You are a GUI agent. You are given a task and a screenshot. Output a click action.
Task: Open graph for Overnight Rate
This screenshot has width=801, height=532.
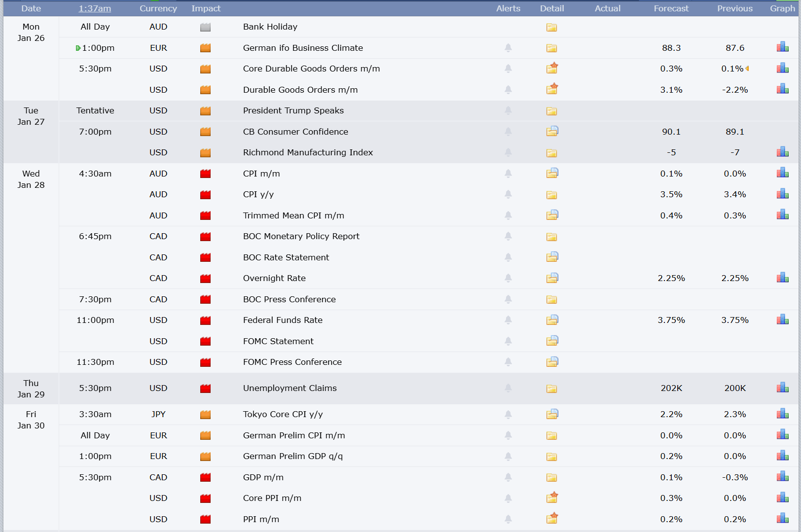coord(782,278)
